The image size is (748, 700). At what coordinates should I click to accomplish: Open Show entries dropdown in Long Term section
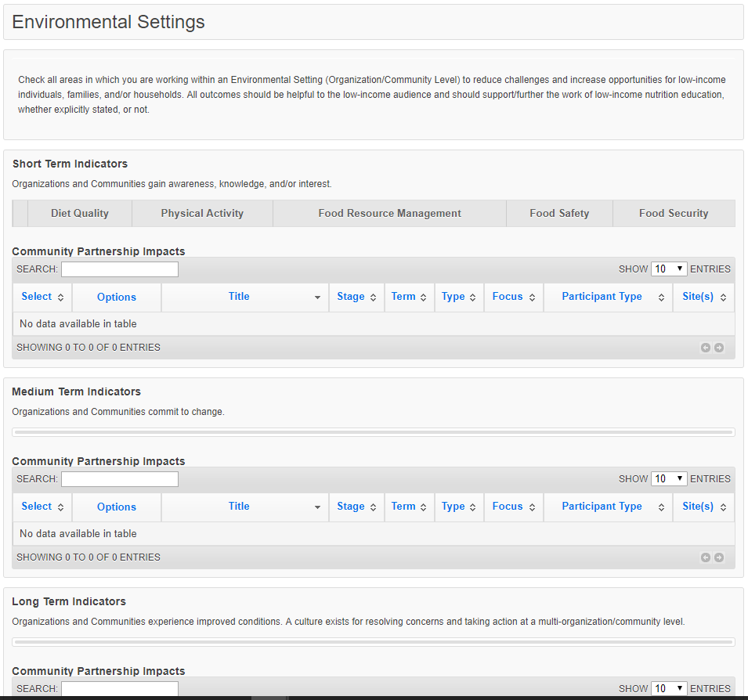pyautogui.click(x=669, y=688)
